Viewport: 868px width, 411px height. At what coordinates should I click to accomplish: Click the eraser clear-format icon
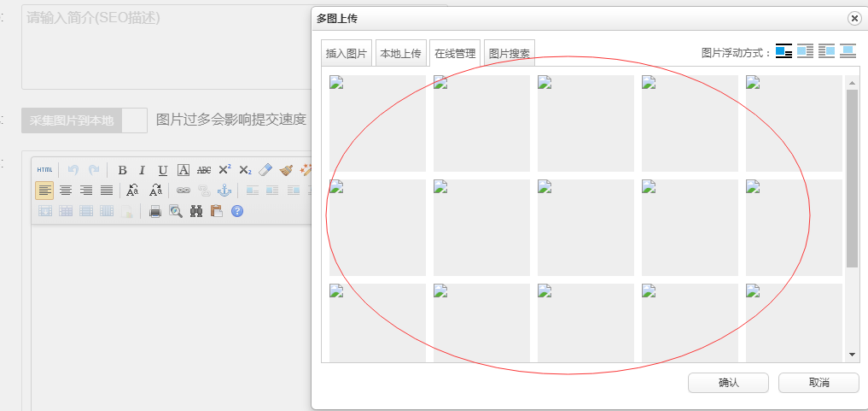click(265, 169)
